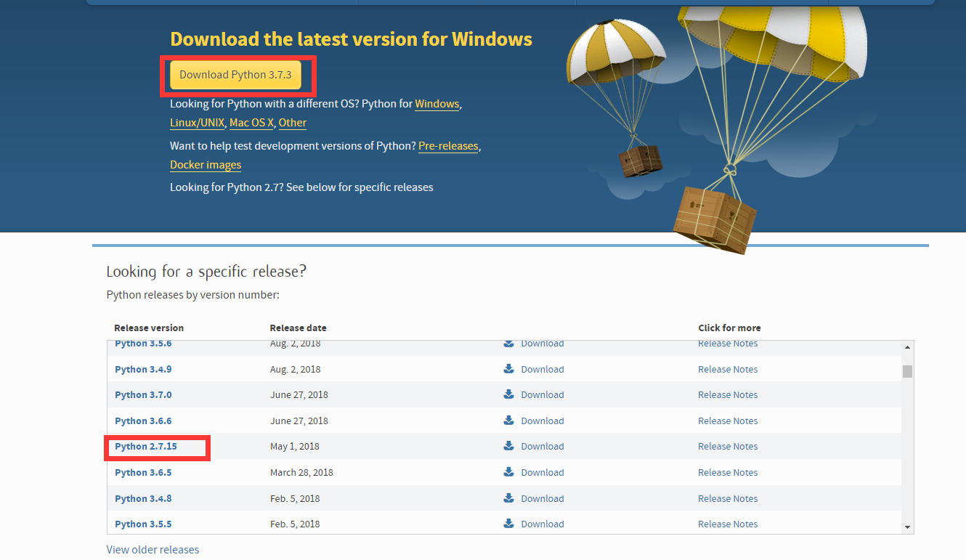Click the release list scrollbar down arrow
Screen dimensions: 966x560
click(x=907, y=527)
